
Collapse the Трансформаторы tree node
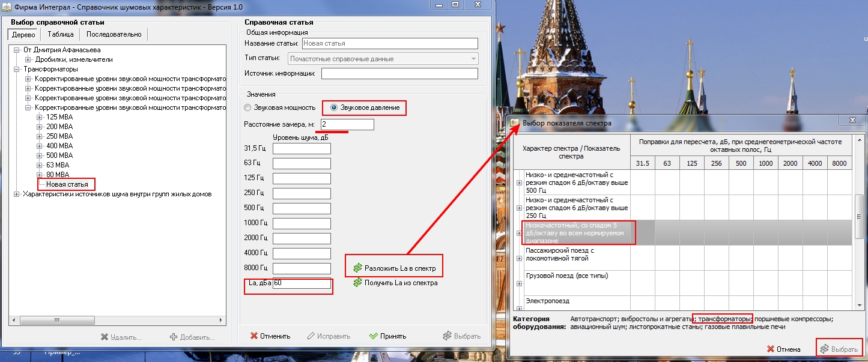pyautogui.click(x=17, y=69)
